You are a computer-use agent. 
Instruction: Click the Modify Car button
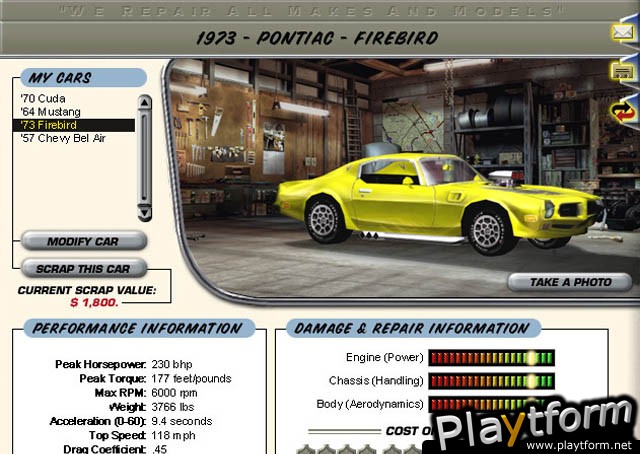[84, 241]
